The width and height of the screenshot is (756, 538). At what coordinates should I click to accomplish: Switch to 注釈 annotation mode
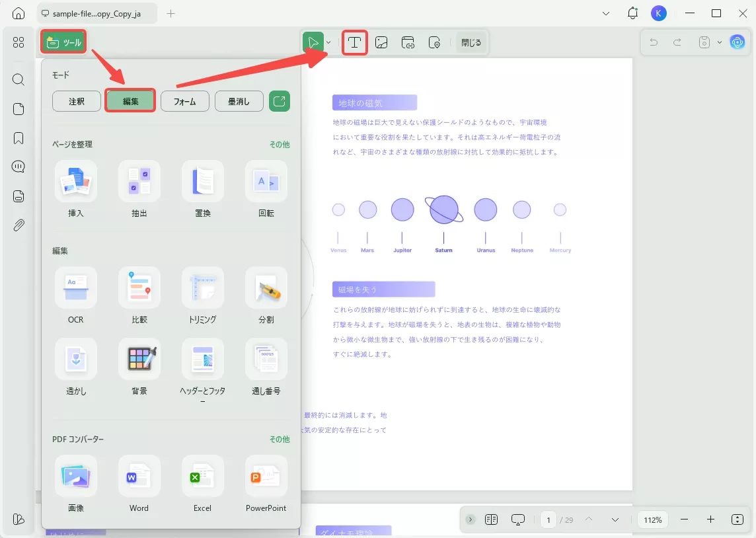point(75,100)
